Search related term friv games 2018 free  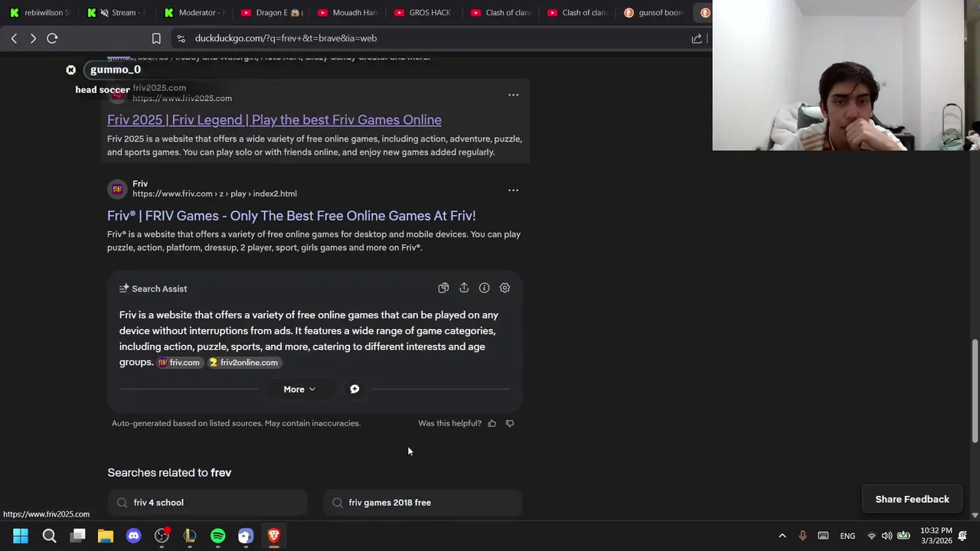click(423, 503)
